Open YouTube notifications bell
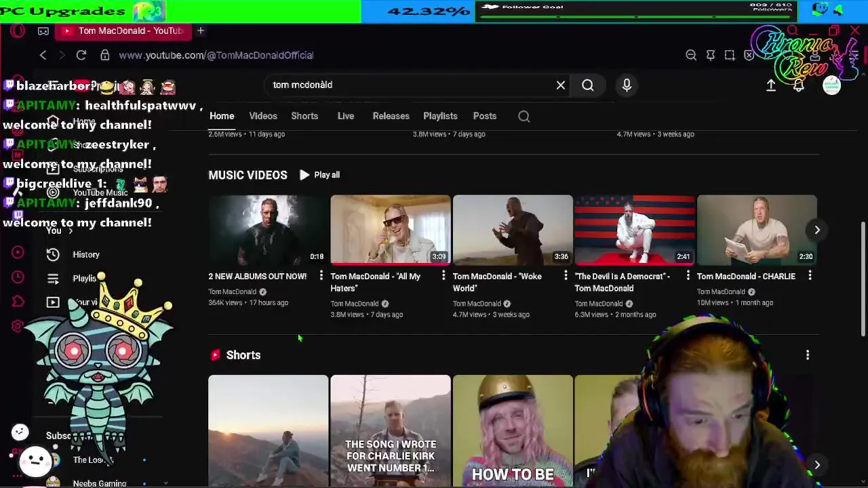This screenshot has width=868, height=488. (x=799, y=85)
